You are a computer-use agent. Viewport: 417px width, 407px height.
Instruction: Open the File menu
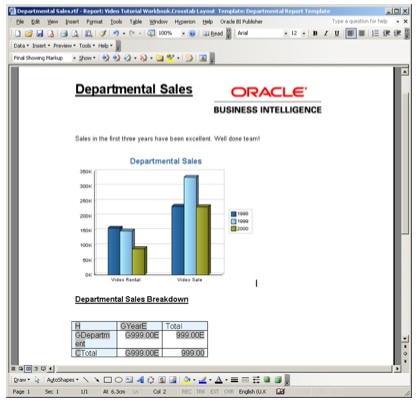pos(20,22)
